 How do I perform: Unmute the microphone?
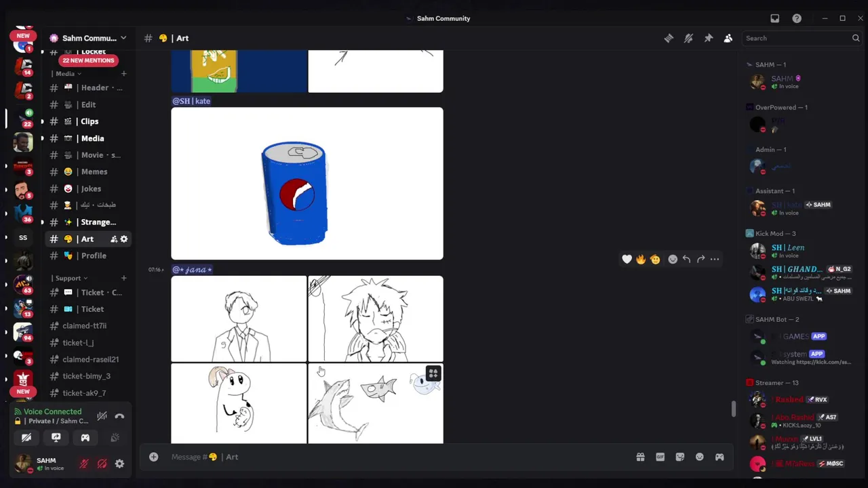coord(84,464)
